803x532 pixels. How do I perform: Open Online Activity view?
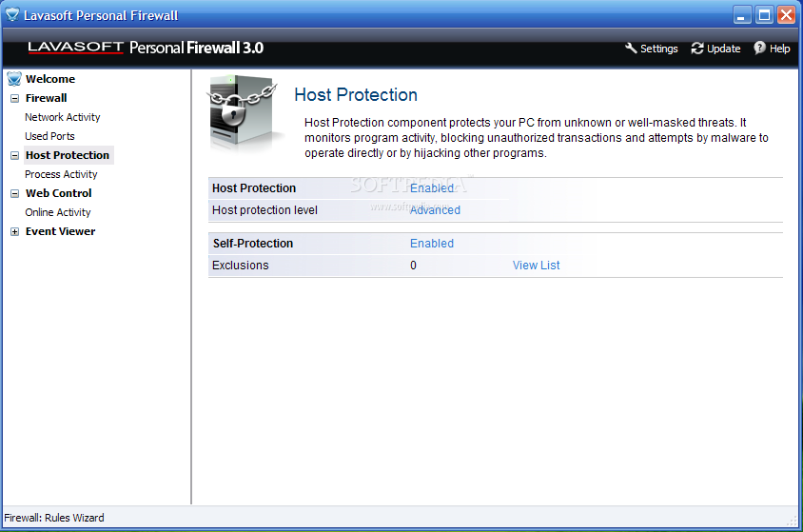(x=58, y=212)
